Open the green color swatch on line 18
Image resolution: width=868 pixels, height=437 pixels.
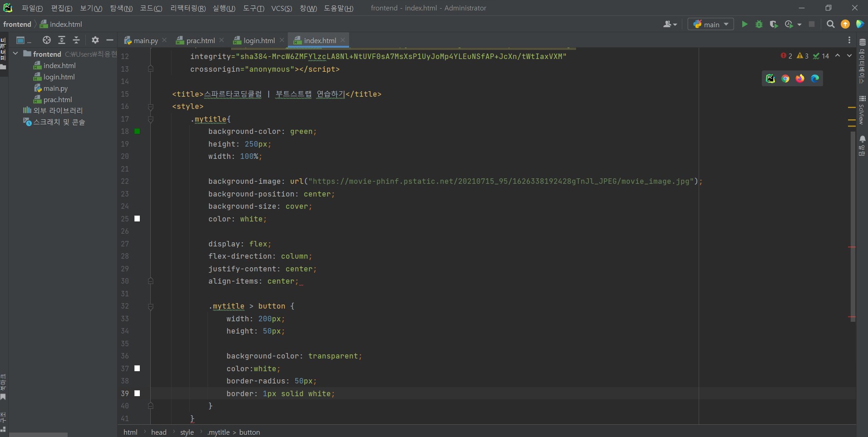click(x=137, y=131)
